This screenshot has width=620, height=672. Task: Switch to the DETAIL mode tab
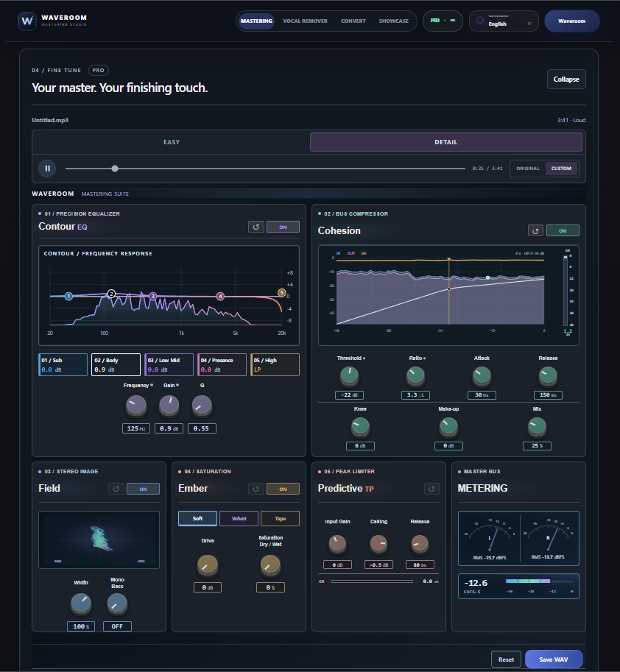point(446,142)
